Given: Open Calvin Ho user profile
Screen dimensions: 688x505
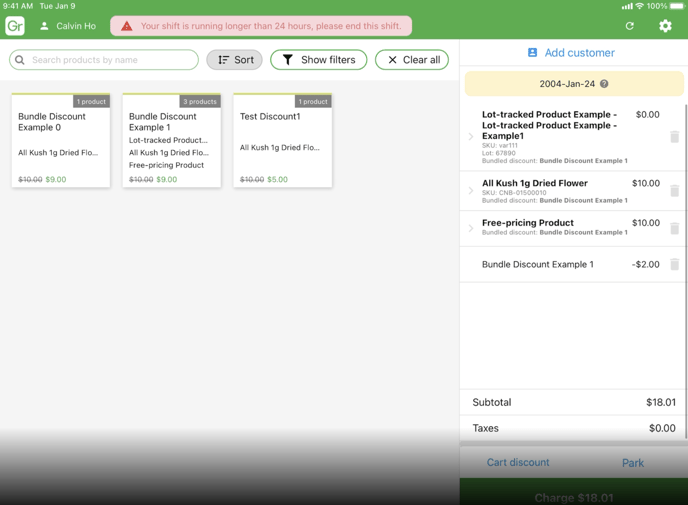Looking at the screenshot, I should coord(67,26).
